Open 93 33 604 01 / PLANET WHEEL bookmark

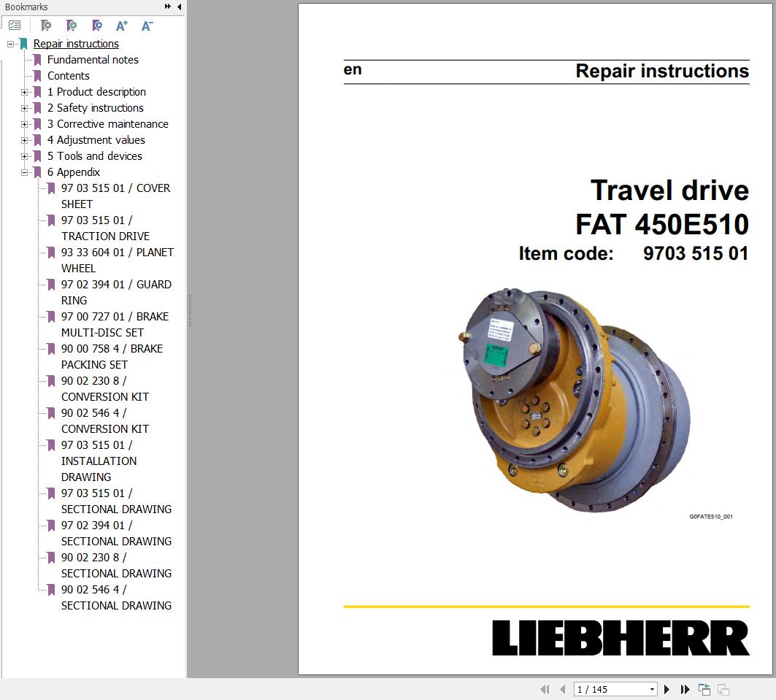[118, 261]
